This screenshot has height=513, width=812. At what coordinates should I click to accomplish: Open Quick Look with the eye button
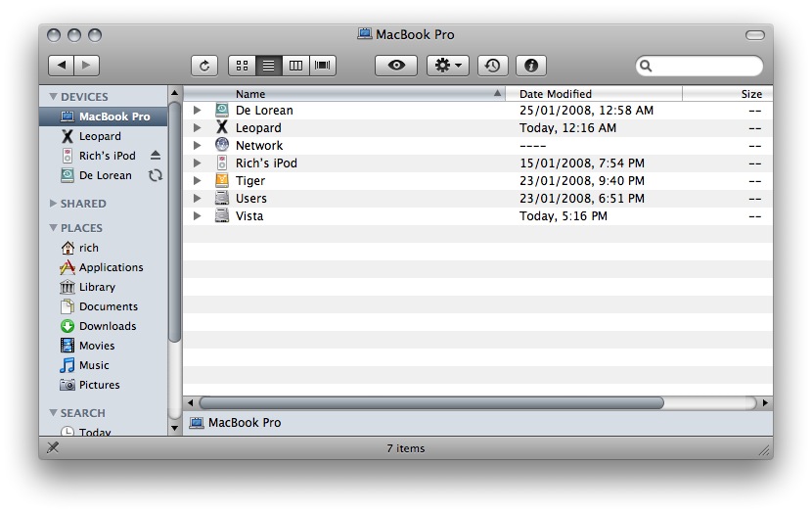point(396,66)
